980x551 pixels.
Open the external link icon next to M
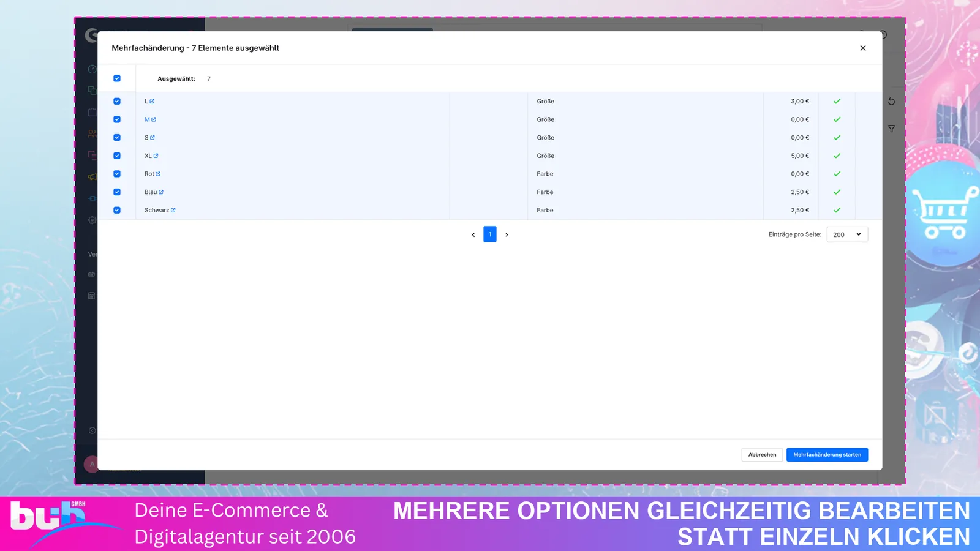[x=154, y=119]
